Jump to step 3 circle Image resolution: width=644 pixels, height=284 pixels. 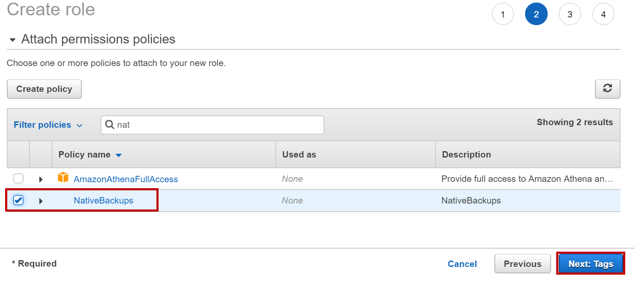coord(570,14)
